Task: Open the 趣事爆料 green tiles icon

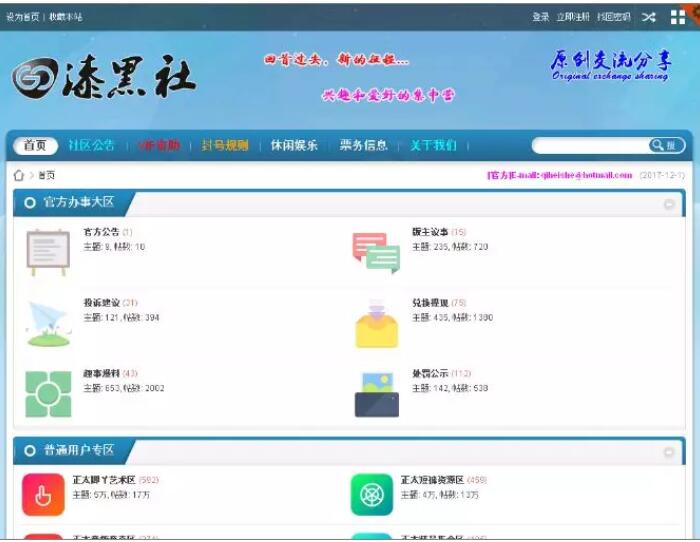Action: point(48,394)
